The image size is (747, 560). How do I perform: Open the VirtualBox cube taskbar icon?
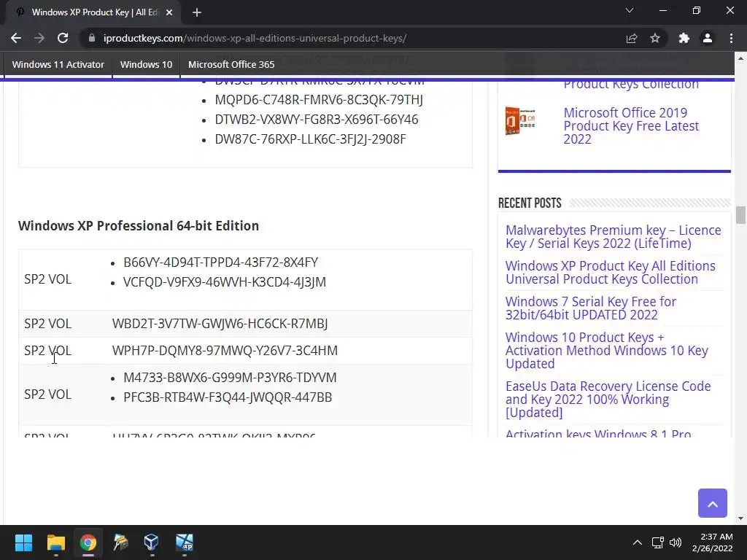coord(152,542)
